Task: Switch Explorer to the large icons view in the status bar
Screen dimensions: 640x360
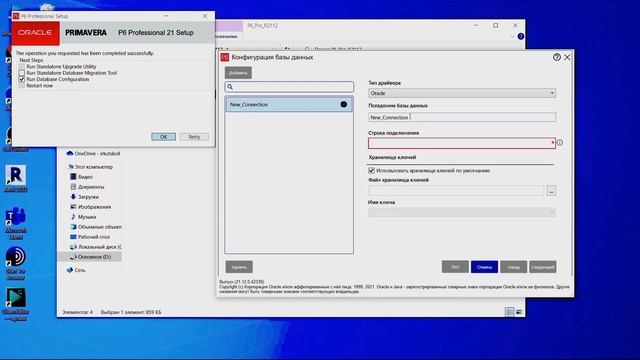Action: [x=519, y=312]
